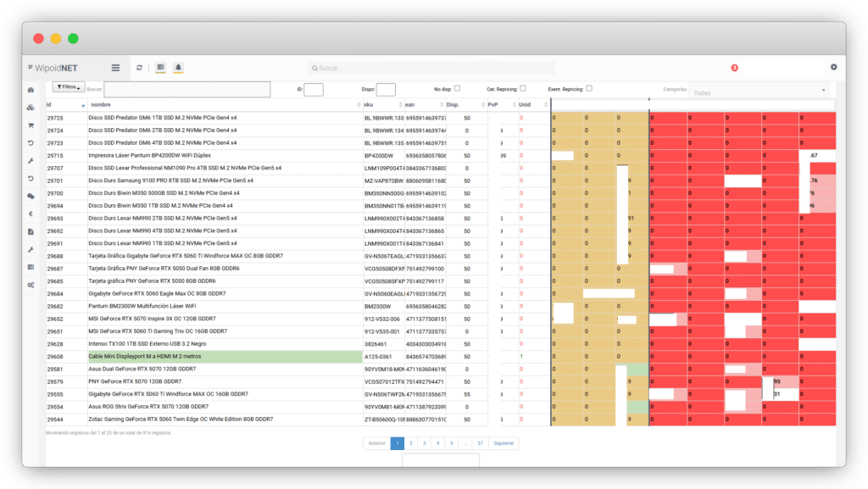Image resolution: width=868 pixels, height=489 pixels.
Task: Click sku cell 912-V532-006
Action: click(382, 320)
